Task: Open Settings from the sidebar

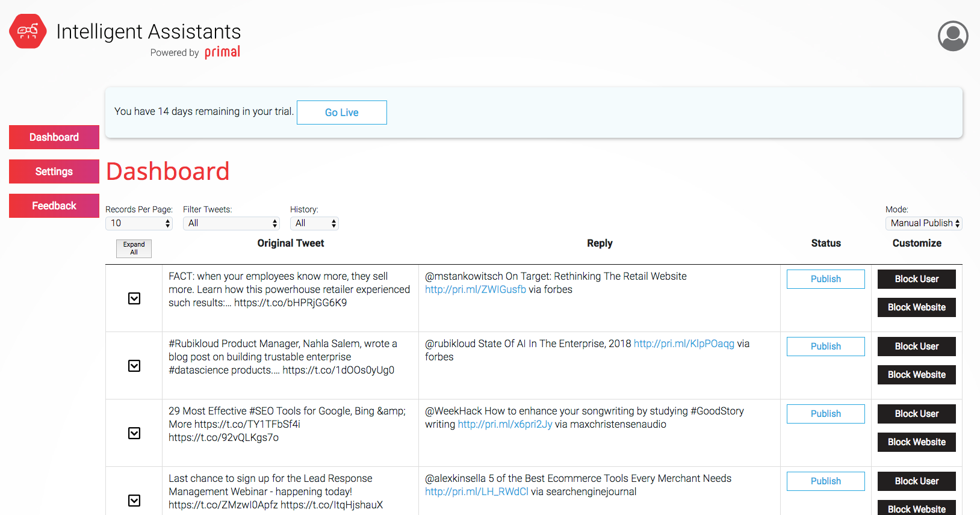Action: 54,171
